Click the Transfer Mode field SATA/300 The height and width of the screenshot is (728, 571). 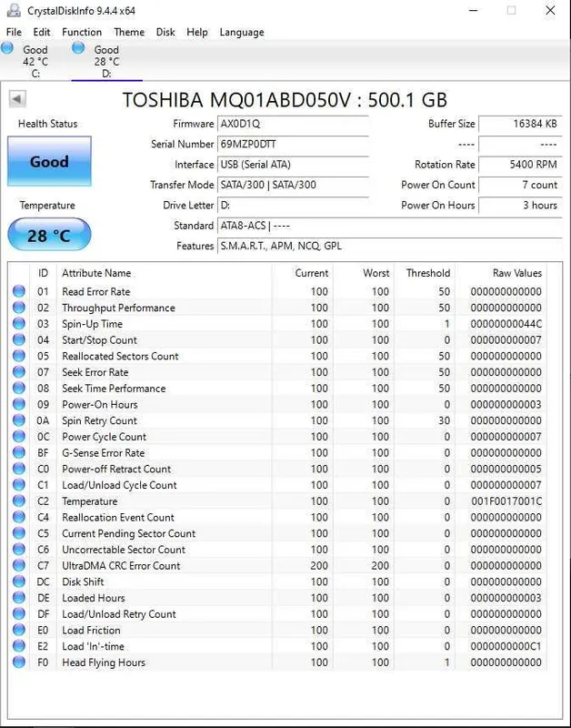click(x=293, y=185)
